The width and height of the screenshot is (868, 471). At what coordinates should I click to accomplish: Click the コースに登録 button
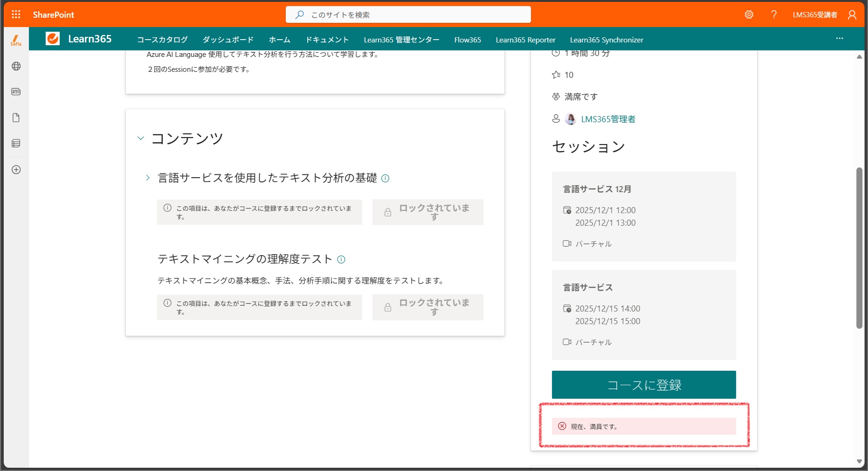tap(644, 385)
